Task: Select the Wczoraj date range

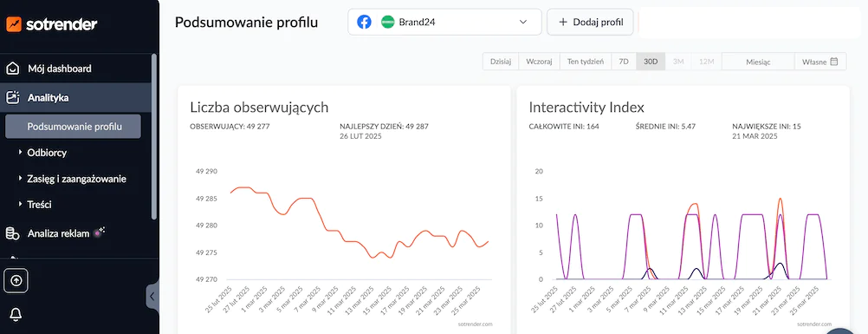Action: 539,62
